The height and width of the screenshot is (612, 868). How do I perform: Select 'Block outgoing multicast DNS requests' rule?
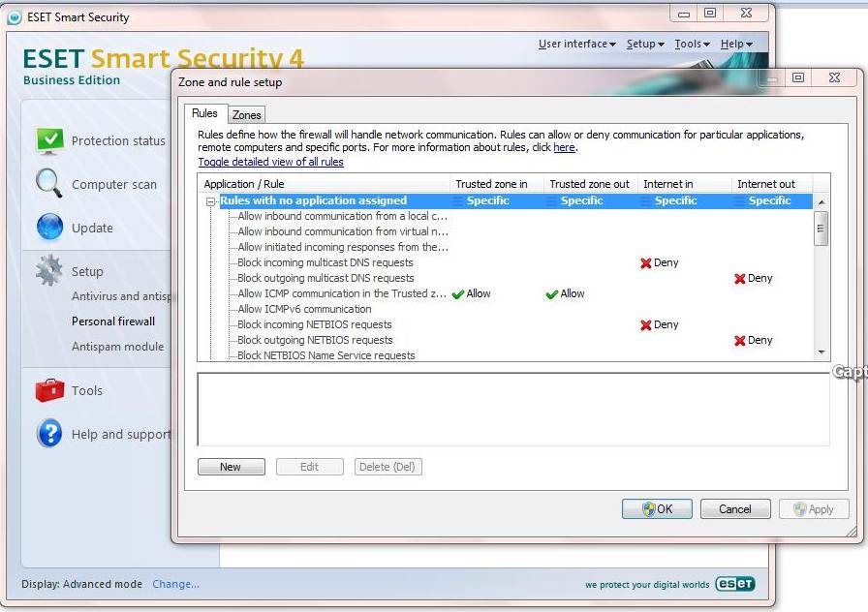point(325,278)
